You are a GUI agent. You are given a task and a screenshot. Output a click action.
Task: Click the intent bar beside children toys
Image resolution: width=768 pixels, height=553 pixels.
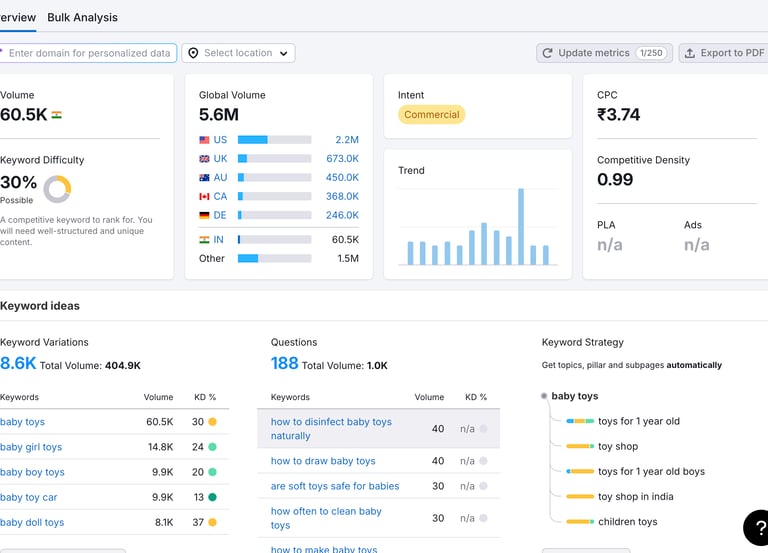[x=580, y=522]
